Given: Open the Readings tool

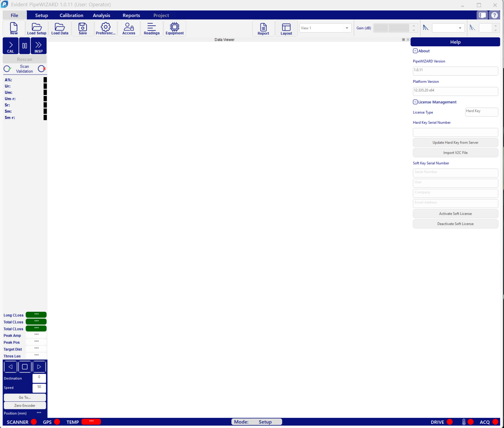Looking at the screenshot, I should 152,28.
